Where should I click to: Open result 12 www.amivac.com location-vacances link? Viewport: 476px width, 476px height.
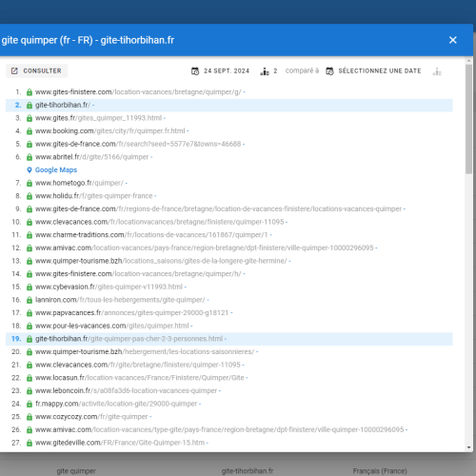(205, 248)
